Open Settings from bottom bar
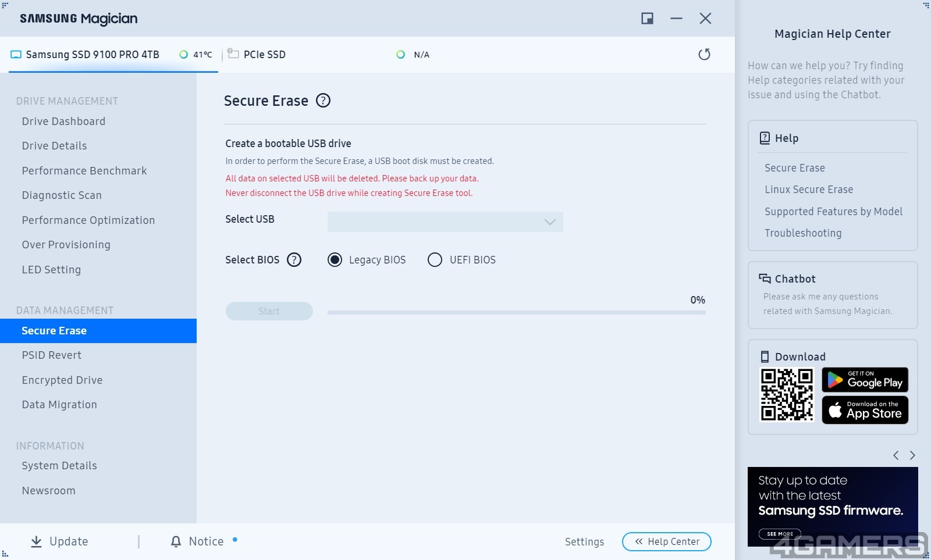The height and width of the screenshot is (560, 931). [x=584, y=541]
